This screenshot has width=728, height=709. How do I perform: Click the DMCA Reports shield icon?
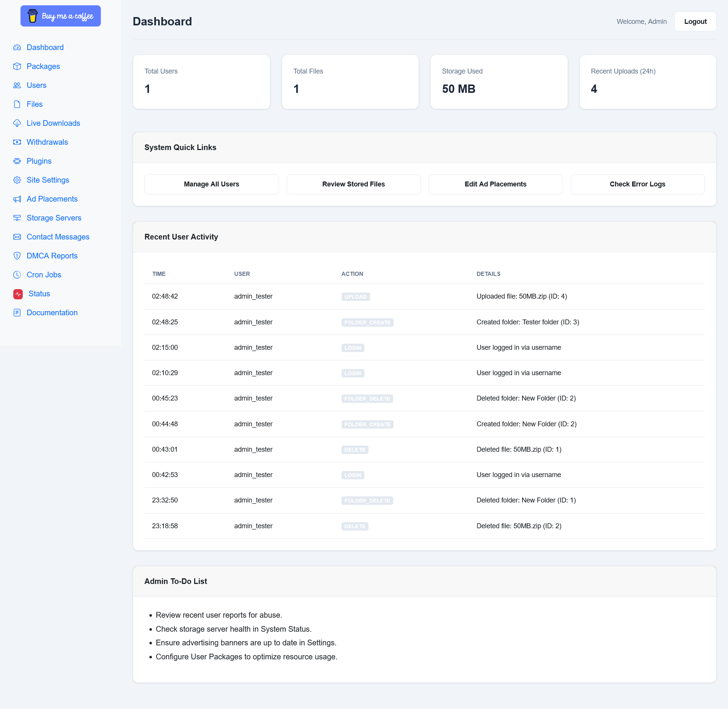tap(17, 256)
